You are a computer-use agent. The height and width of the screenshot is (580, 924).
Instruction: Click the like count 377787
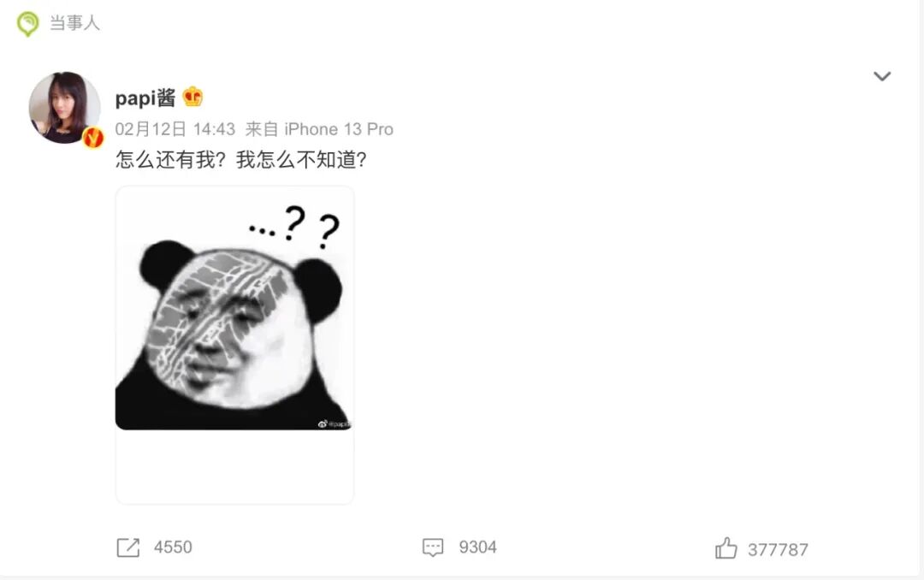pyautogui.click(x=778, y=549)
